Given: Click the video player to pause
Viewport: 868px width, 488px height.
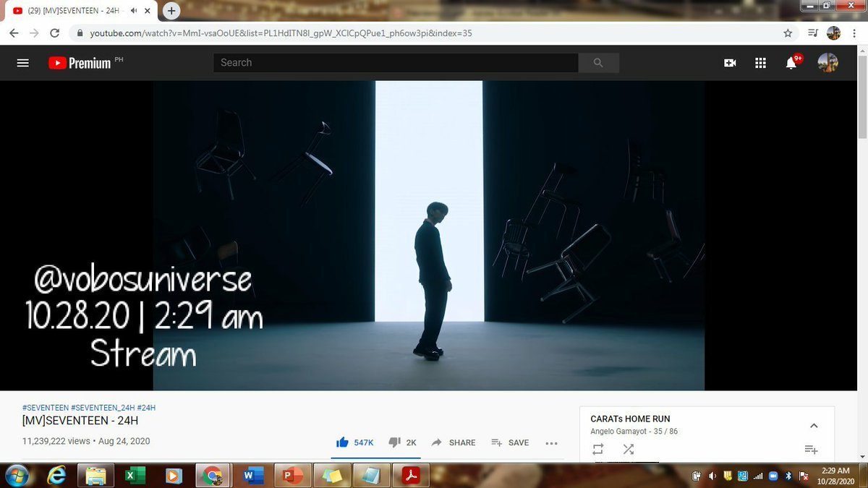Looking at the screenshot, I should pos(429,235).
